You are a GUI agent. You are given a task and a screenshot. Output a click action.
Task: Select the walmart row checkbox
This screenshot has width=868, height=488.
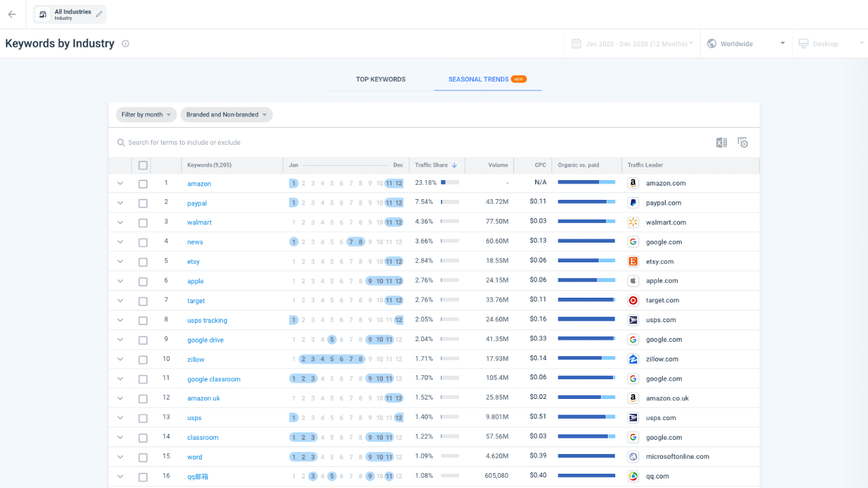(143, 223)
